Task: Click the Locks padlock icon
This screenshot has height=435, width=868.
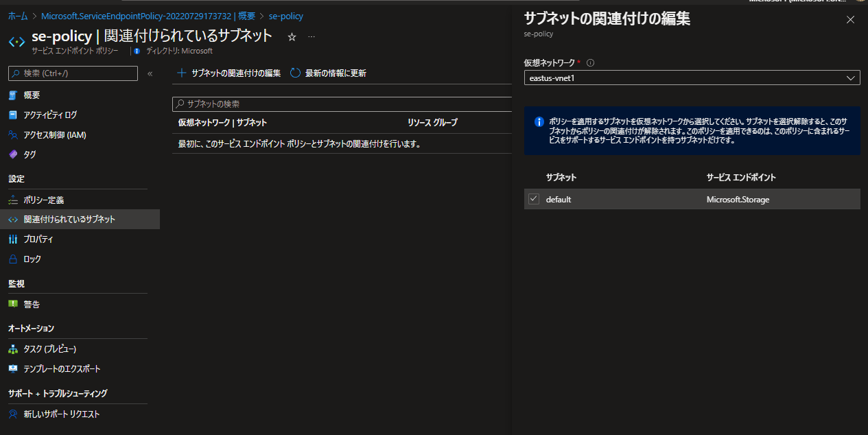Action: click(x=13, y=259)
